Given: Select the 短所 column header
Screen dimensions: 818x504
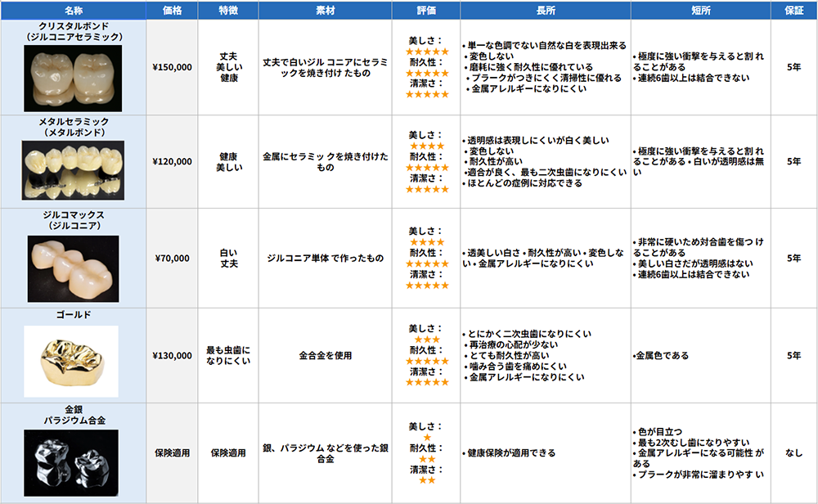Looking at the screenshot, I should coord(700,10).
